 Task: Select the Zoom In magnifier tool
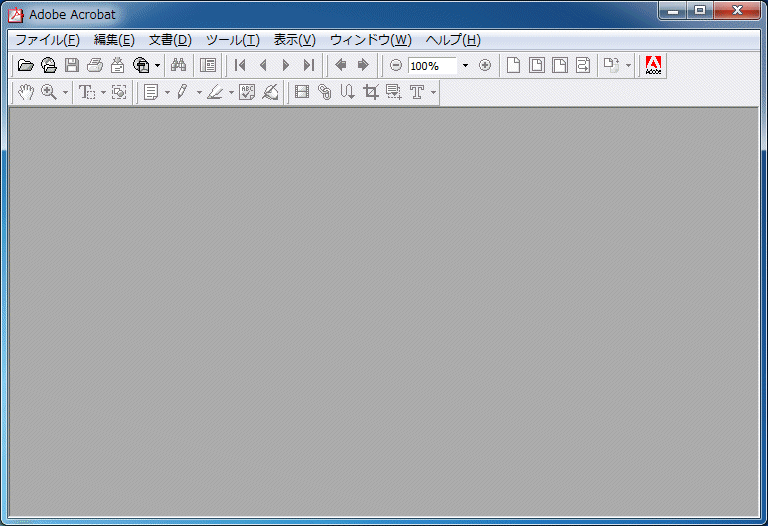point(48,92)
